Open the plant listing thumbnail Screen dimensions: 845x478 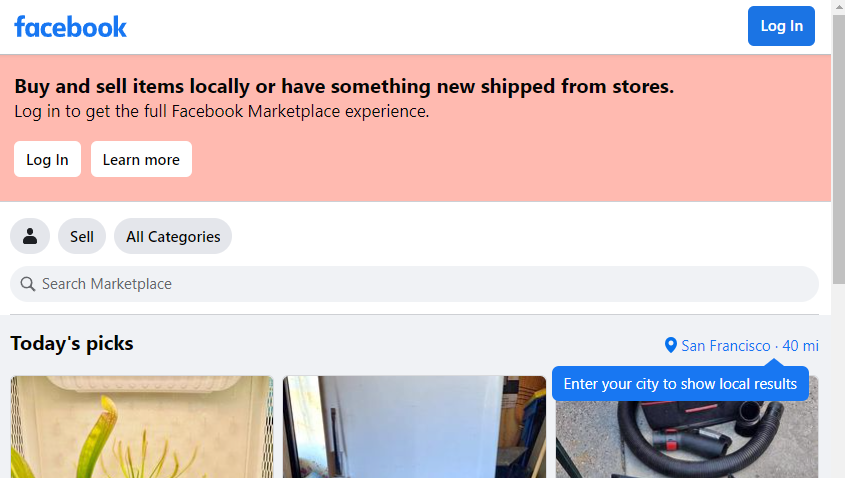[x=142, y=427]
